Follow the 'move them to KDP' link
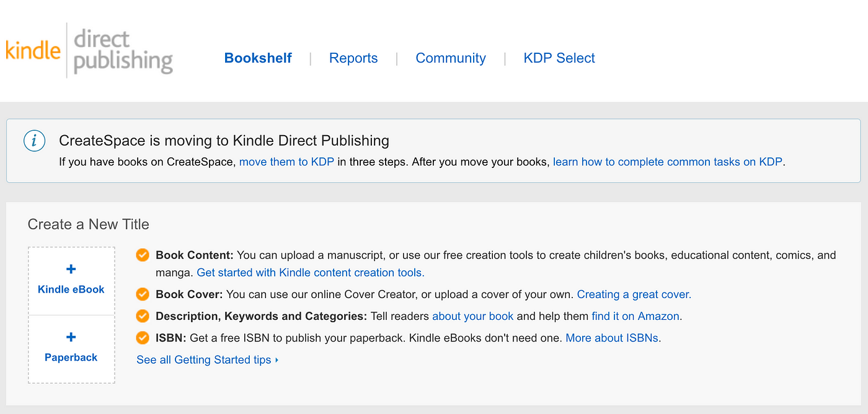The height and width of the screenshot is (414, 868). click(286, 162)
